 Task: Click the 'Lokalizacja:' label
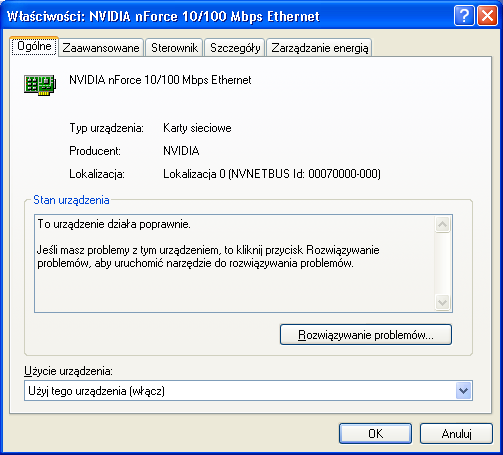click(97, 174)
